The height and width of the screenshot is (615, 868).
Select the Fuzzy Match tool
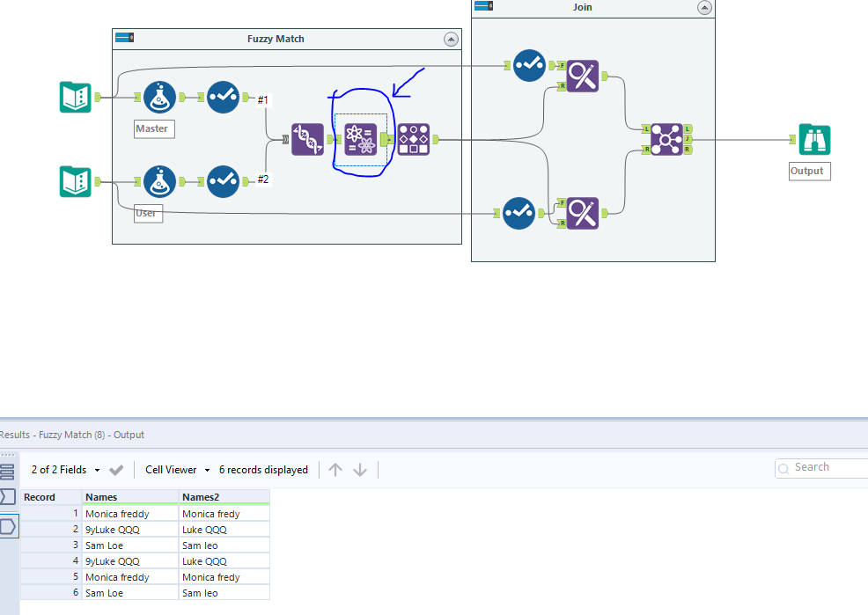[x=360, y=139]
